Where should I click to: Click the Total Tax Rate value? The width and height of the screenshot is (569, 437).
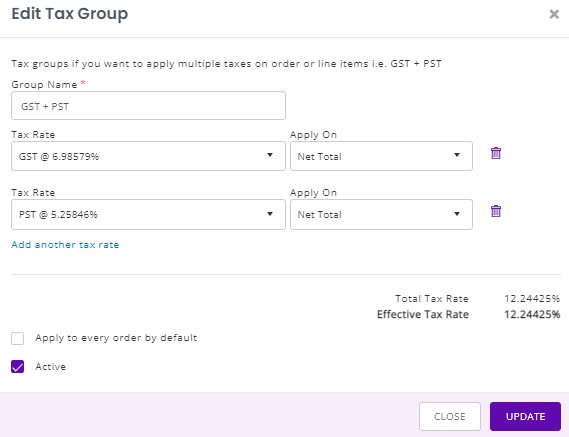[x=532, y=299]
